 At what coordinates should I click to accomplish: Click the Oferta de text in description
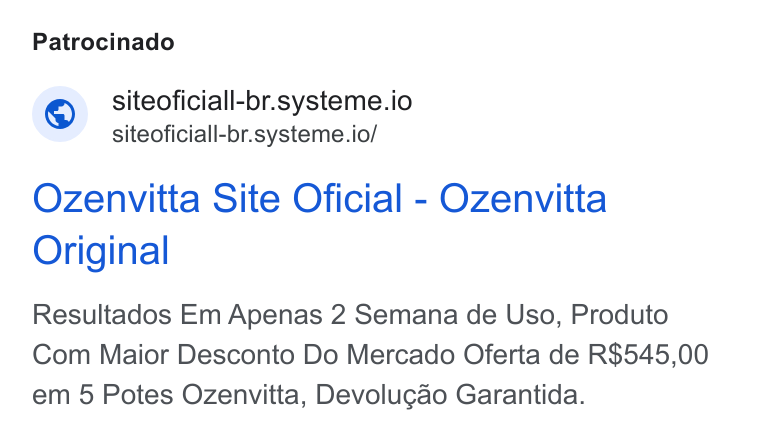521,355
